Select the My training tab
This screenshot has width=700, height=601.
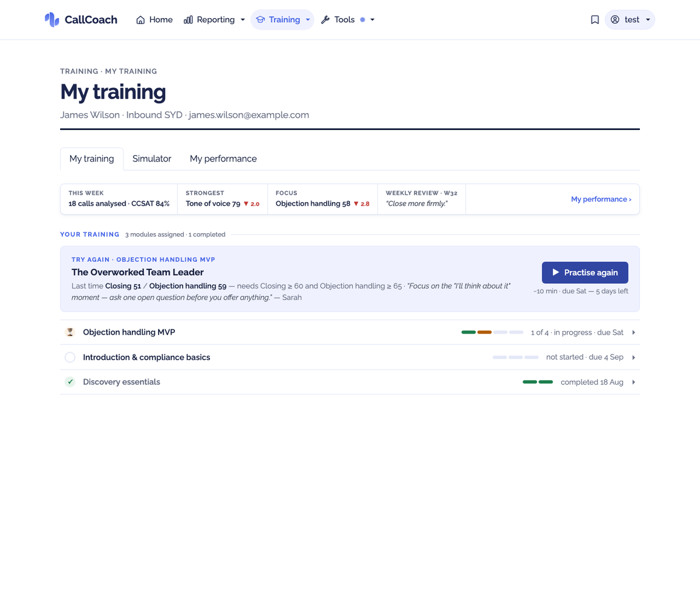click(x=92, y=159)
